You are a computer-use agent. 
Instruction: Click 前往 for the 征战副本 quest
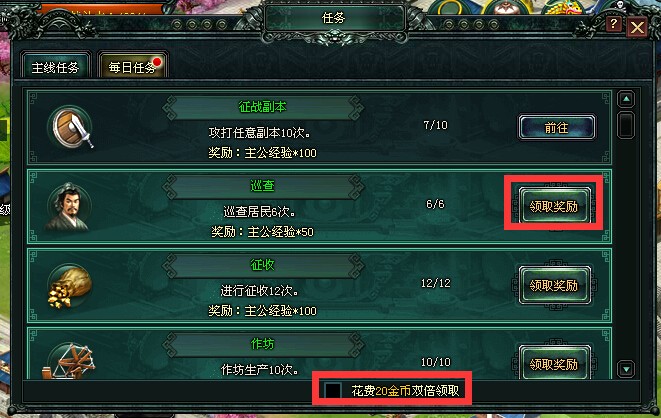pyautogui.click(x=556, y=127)
